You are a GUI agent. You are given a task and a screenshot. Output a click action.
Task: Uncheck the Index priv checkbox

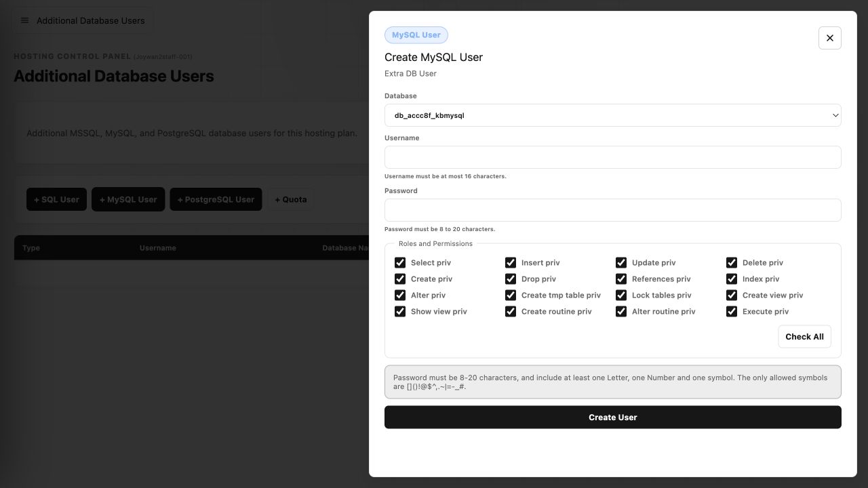pos(732,279)
